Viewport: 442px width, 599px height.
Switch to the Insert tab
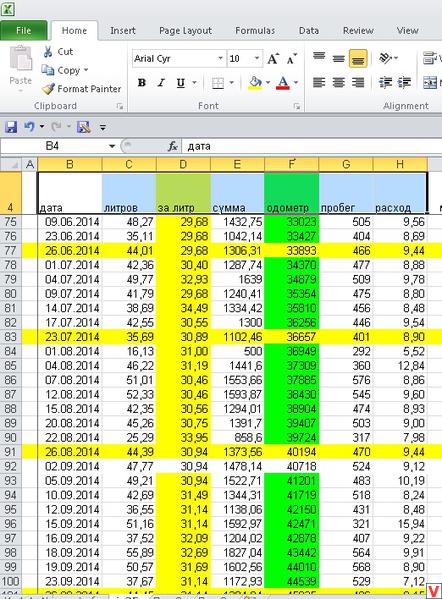click(123, 31)
